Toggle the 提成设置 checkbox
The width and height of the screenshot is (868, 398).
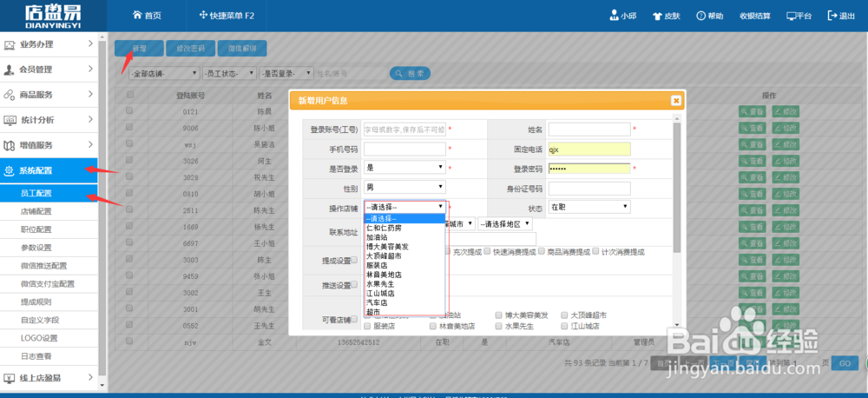(354, 260)
